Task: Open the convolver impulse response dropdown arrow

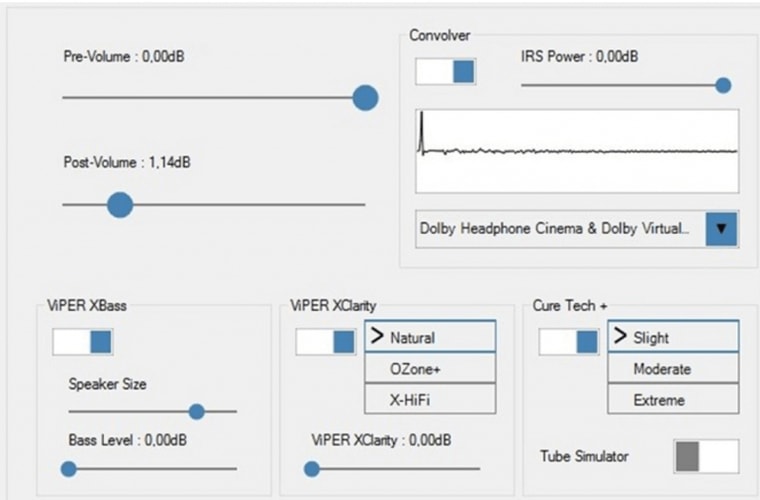Action: [x=721, y=229]
